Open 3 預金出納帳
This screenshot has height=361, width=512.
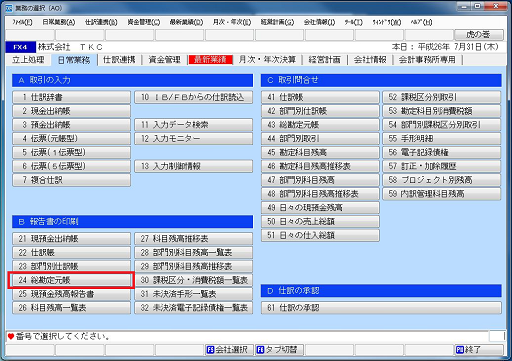71,125
